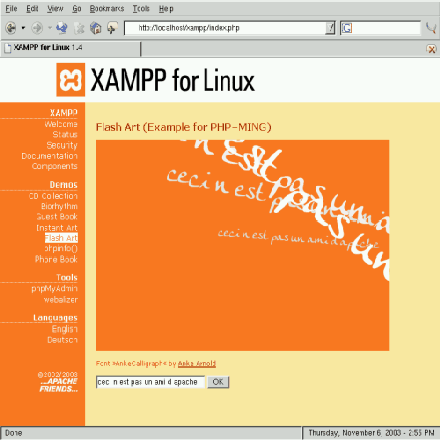This screenshot has height=440, width=440.
Task: Click the Forward navigation arrow button
Action: point(37,28)
